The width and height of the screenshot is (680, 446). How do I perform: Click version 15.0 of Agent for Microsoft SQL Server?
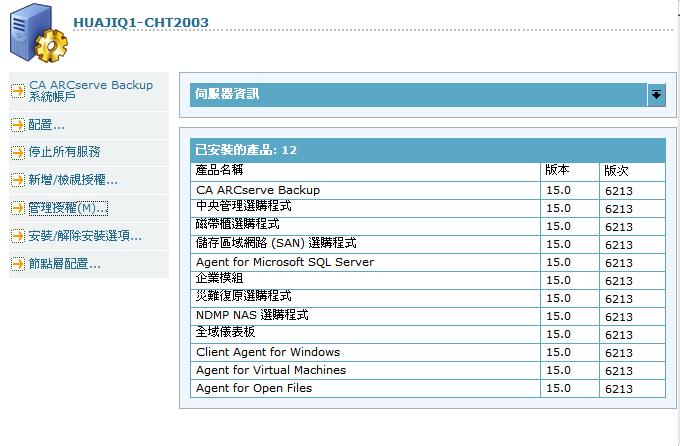point(559,262)
